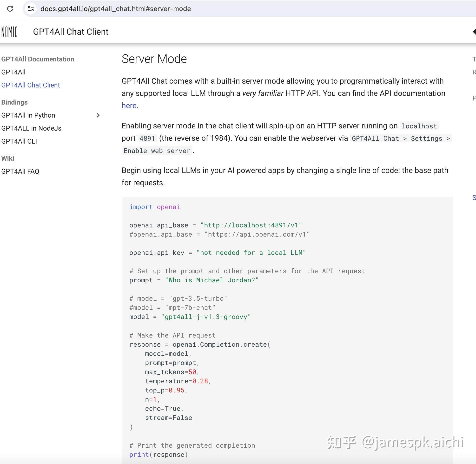Go to GPT4ALL in NodeJs page
The image size is (476, 464).
click(x=31, y=128)
